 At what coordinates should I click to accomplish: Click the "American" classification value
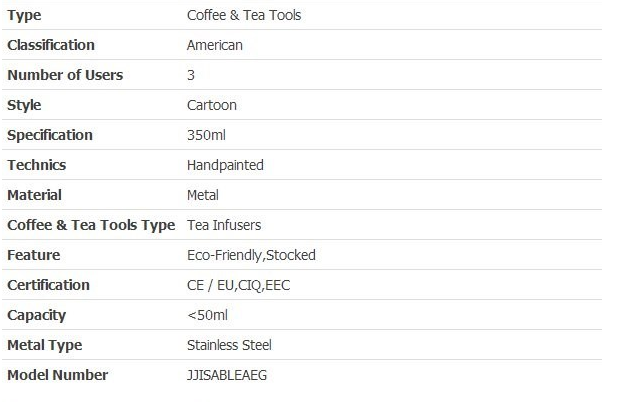coord(215,45)
